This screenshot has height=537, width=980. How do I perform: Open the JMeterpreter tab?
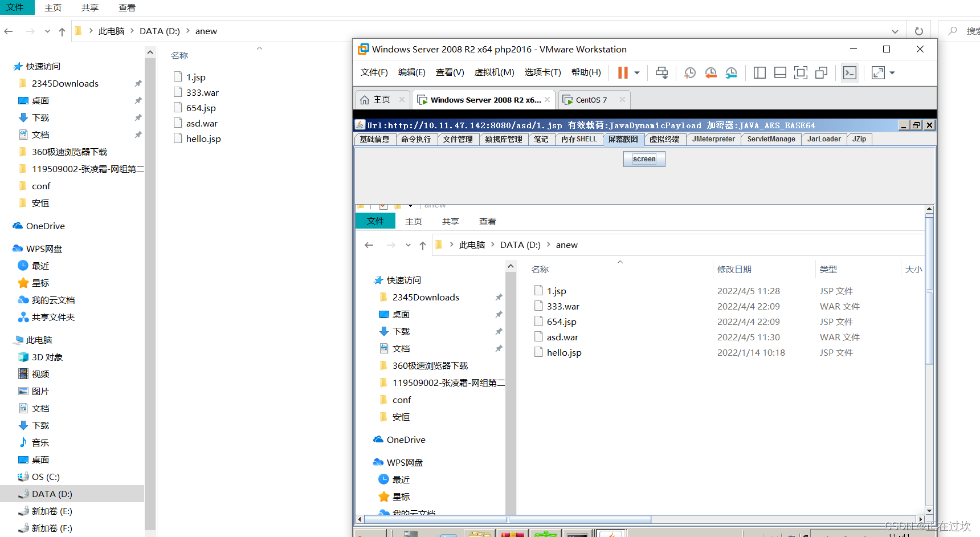[x=713, y=139]
